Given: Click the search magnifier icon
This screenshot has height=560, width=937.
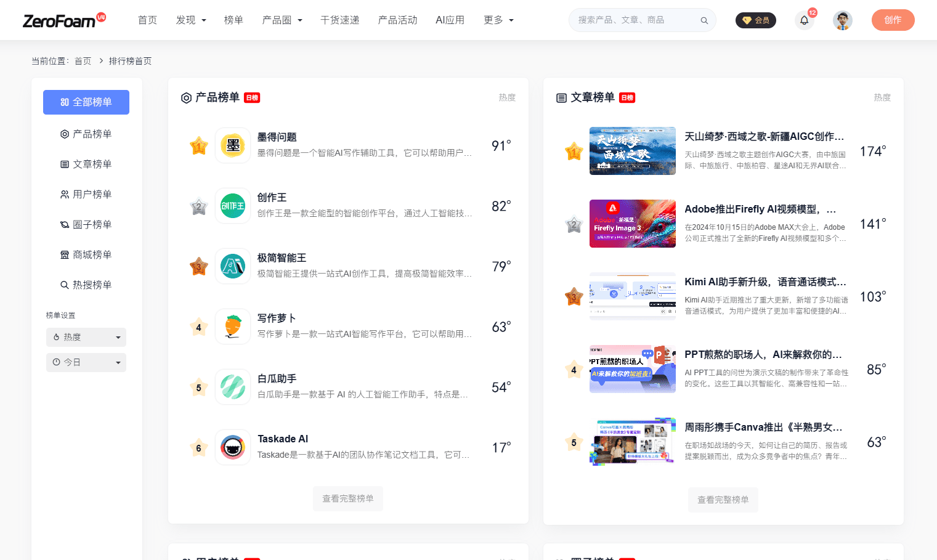Looking at the screenshot, I should point(704,20).
